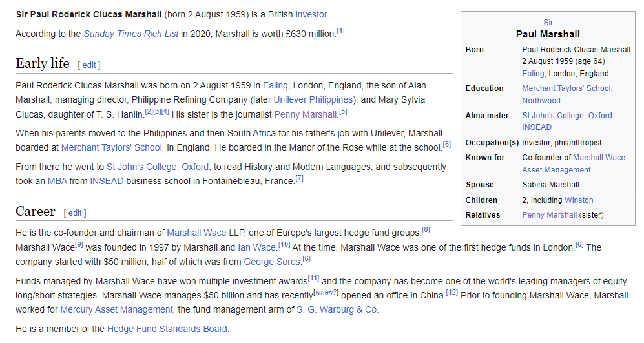
Task: Jump to citation [4] after Hanlin
Action: click(x=165, y=111)
